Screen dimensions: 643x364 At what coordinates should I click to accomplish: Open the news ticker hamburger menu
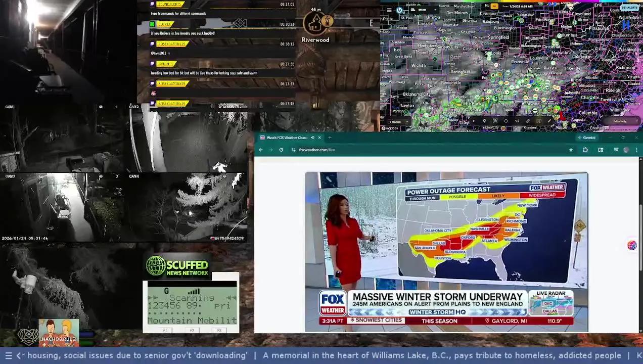click(x=9, y=355)
